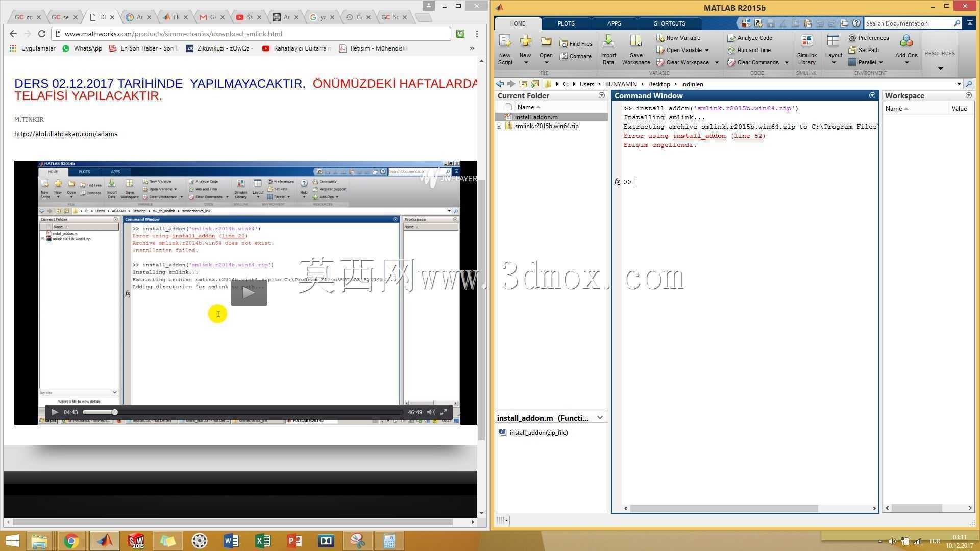Switch to the SHORTCUTS tab
The width and height of the screenshot is (980, 551).
(669, 23)
